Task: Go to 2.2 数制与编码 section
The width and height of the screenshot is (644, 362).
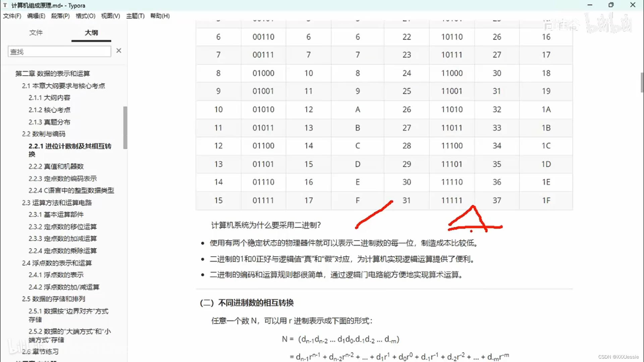Action: (x=44, y=134)
